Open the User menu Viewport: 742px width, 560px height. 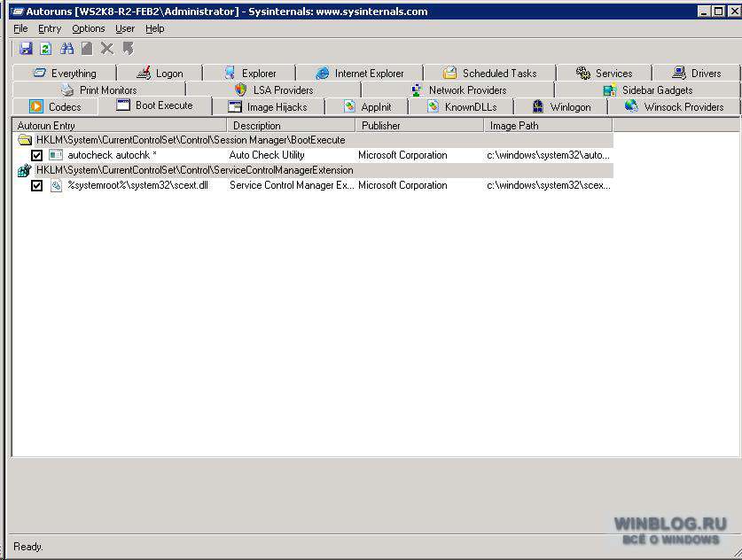125,28
